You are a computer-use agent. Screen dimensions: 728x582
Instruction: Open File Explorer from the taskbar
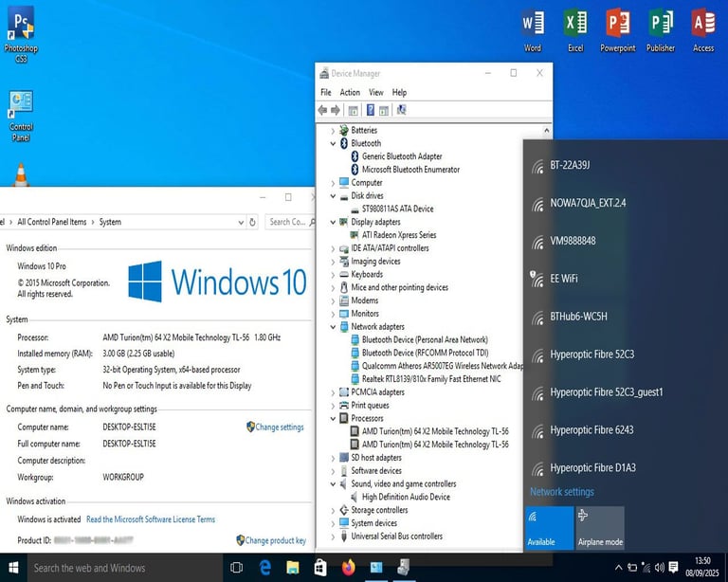(x=293, y=567)
